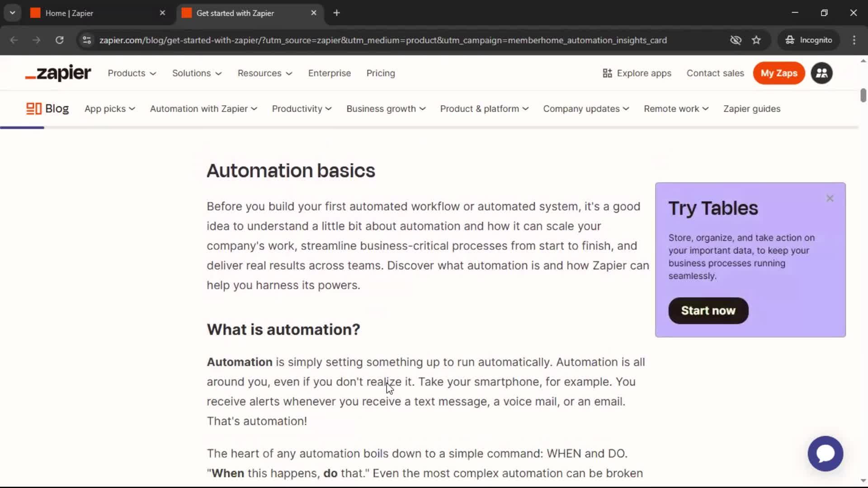Open the Enterprise page
Viewport: 868px width, 488px height.
click(x=330, y=73)
